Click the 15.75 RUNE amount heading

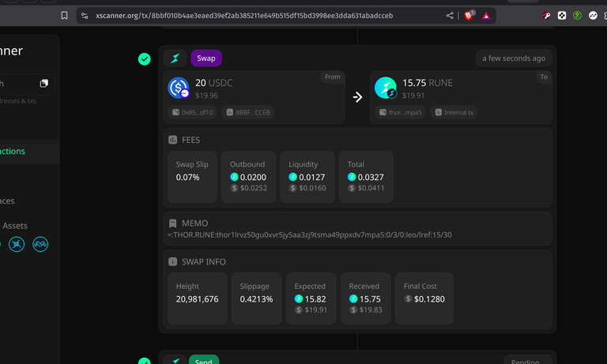coord(428,83)
